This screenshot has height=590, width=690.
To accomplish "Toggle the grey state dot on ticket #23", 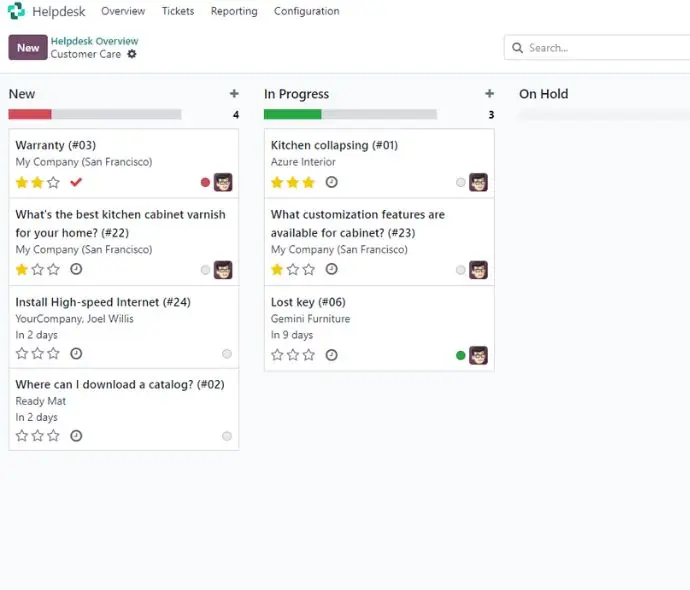I will pyautogui.click(x=460, y=270).
